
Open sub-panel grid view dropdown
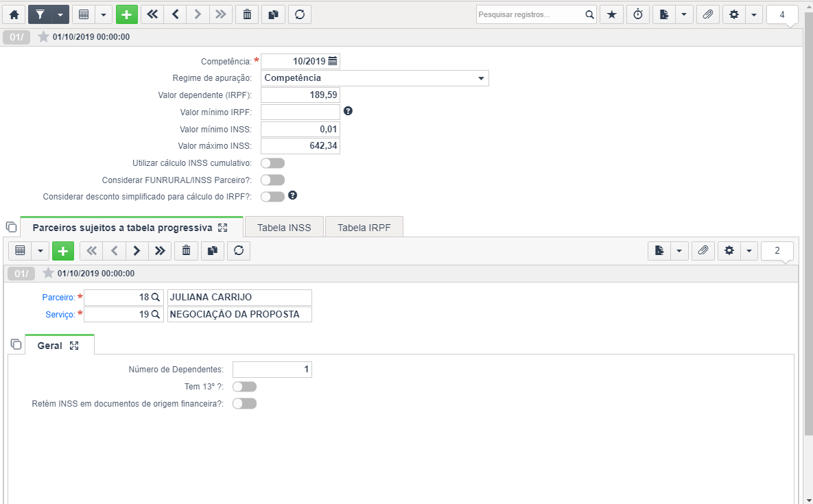40,251
